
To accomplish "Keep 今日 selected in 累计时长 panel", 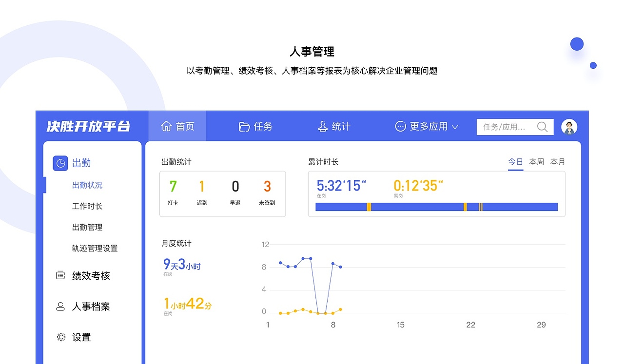I will point(515,161).
